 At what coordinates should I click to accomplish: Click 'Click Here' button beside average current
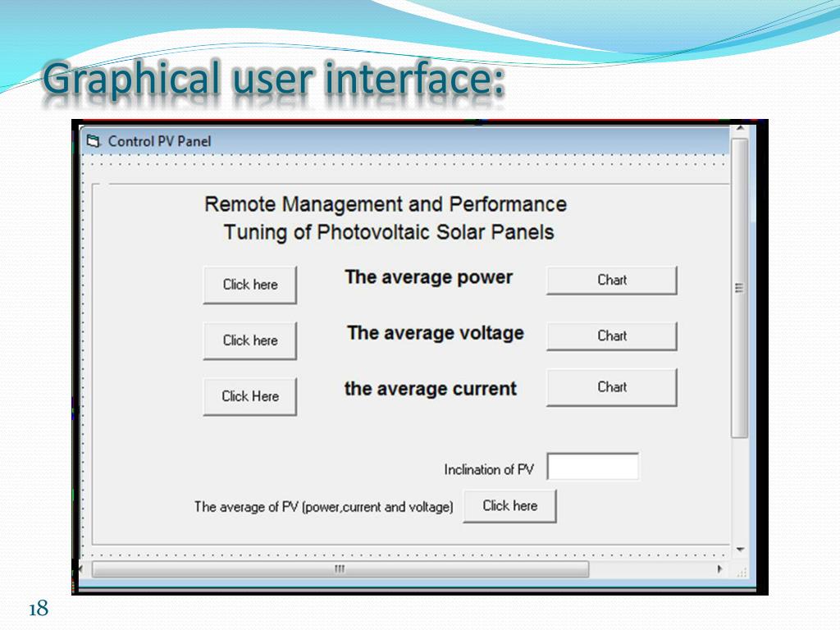tap(249, 396)
